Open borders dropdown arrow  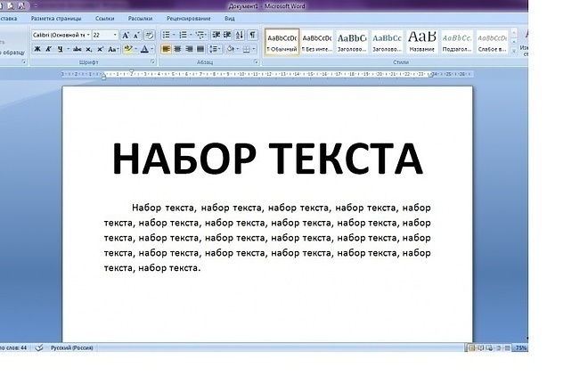coord(254,49)
